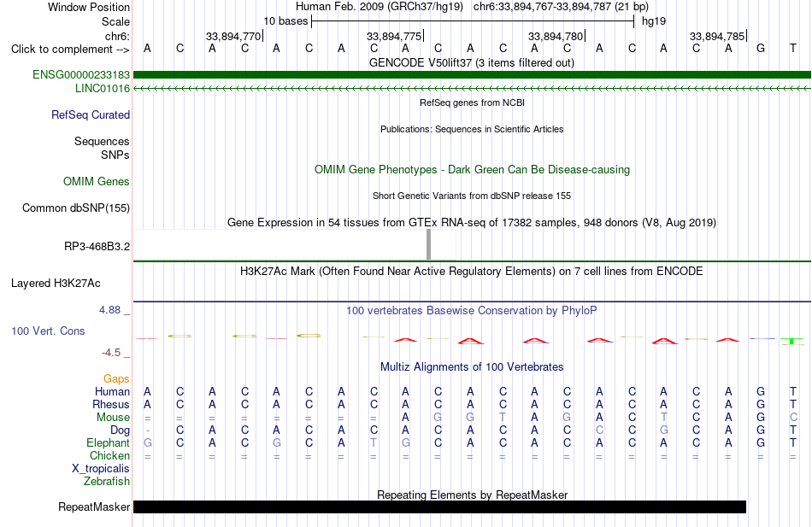Click the Zebrafish alignment row label
This screenshot has height=527, width=812.
tap(107, 482)
